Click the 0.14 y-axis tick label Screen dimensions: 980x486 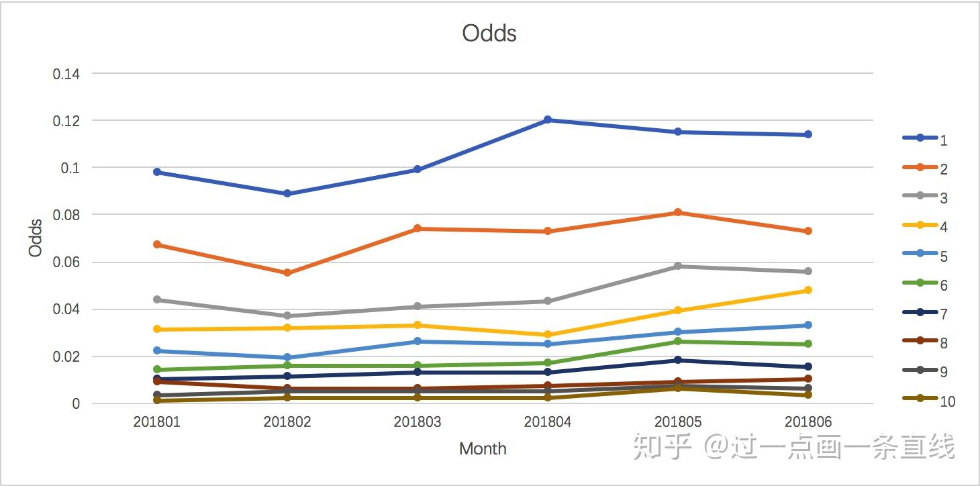66,74
